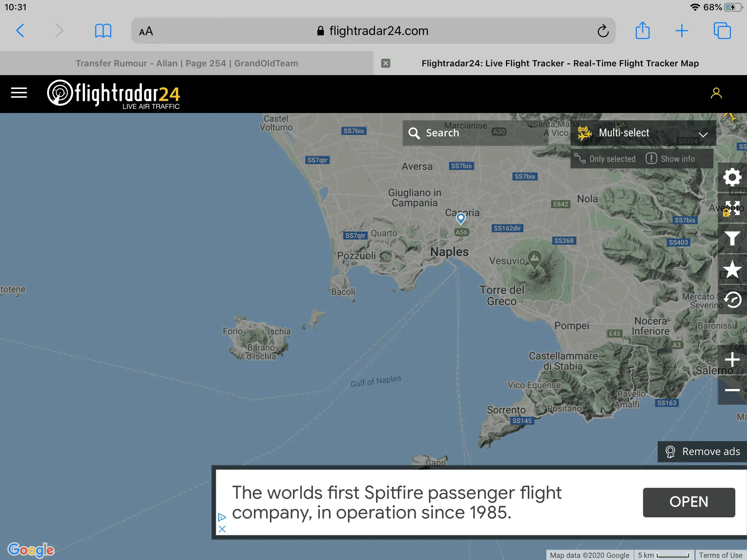The width and height of the screenshot is (747, 560).
Task: Open the hamburger main menu
Action: click(x=19, y=93)
